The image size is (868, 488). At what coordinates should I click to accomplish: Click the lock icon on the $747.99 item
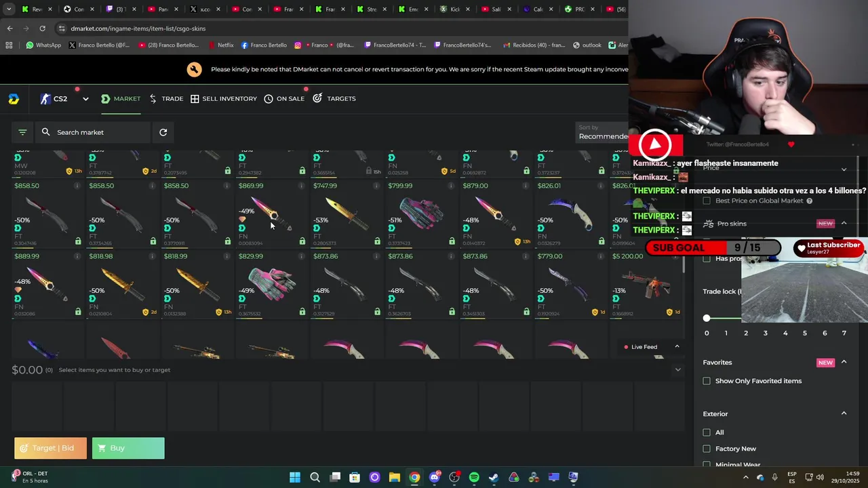[x=377, y=241]
